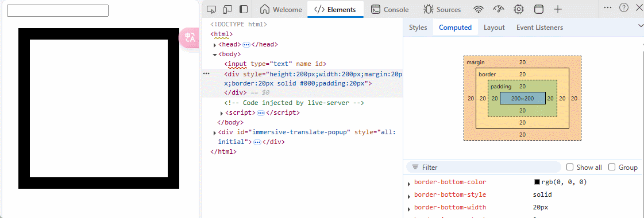The image size is (644, 218).
Task: Expand the script element node
Action: 222,113
